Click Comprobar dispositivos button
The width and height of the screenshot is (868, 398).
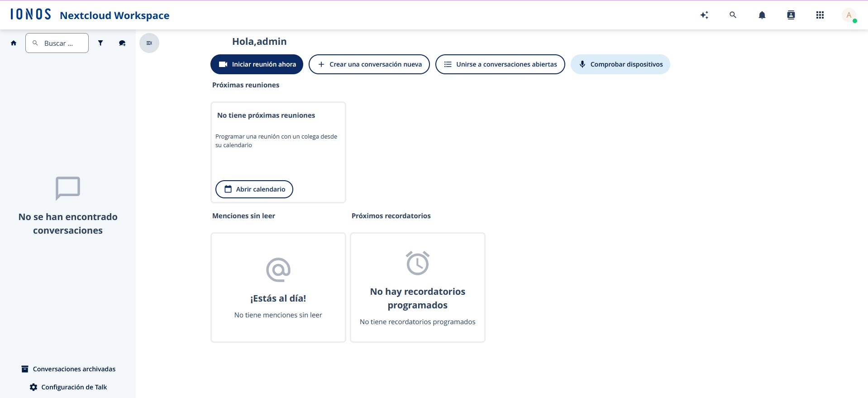pyautogui.click(x=620, y=64)
